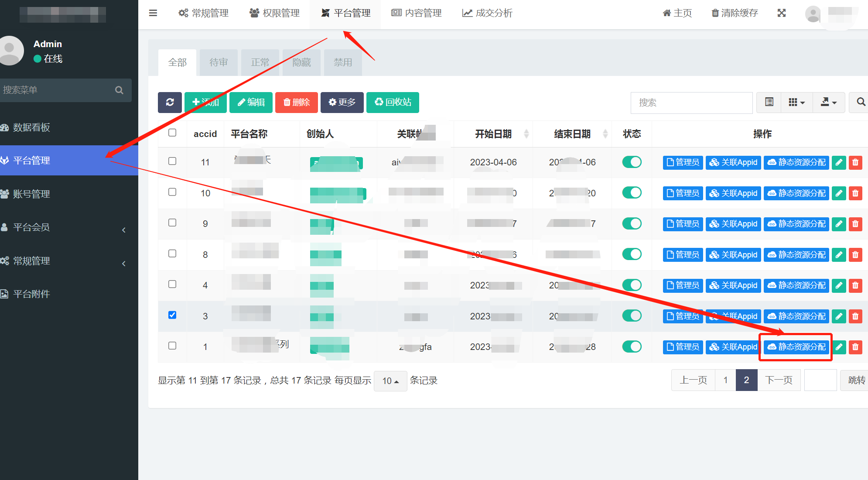The height and width of the screenshot is (480, 868).
Task: Click the search magnifier beside export button
Action: 860,102
